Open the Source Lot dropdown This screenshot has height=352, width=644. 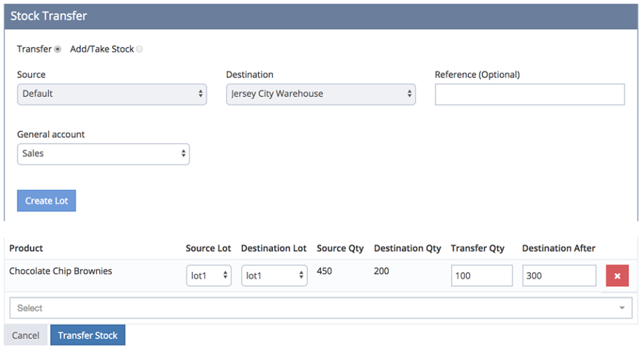(209, 276)
